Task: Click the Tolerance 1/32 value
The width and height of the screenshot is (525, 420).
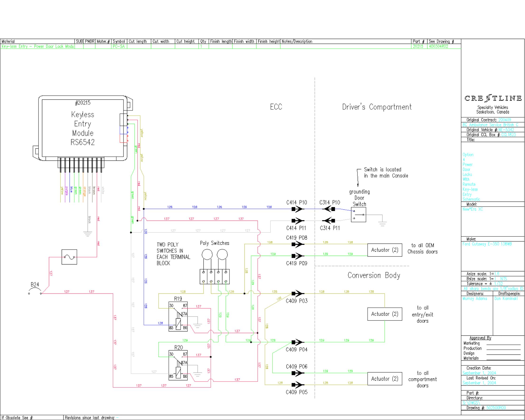Action: pyautogui.click(x=498, y=284)
